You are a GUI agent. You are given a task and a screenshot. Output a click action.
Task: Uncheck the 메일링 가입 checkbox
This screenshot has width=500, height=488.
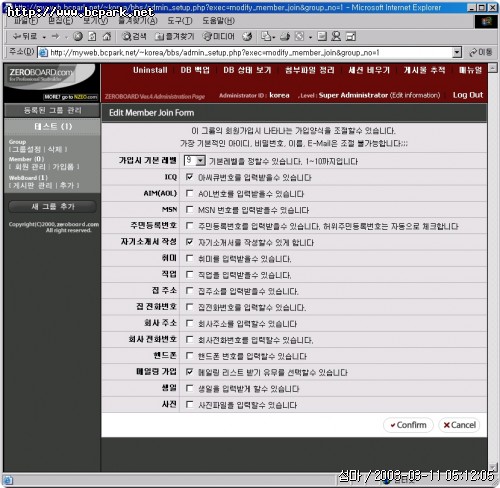[189, 372]
